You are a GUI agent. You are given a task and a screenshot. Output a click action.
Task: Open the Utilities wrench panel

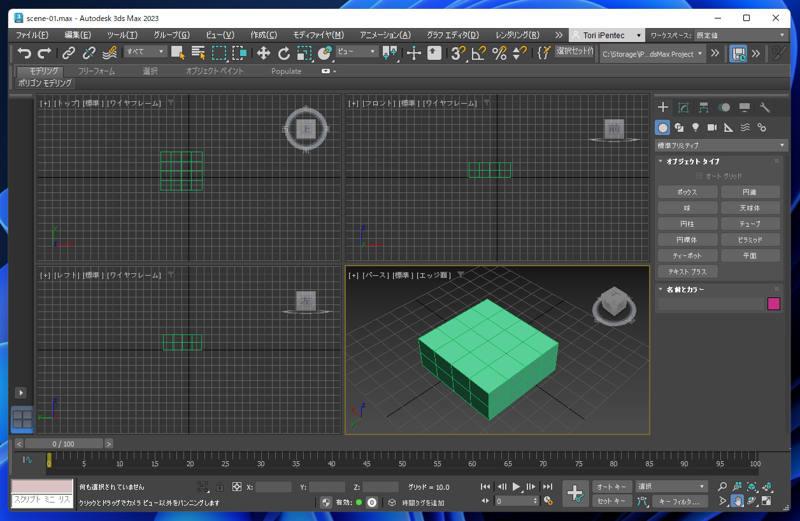click(765, 107)
